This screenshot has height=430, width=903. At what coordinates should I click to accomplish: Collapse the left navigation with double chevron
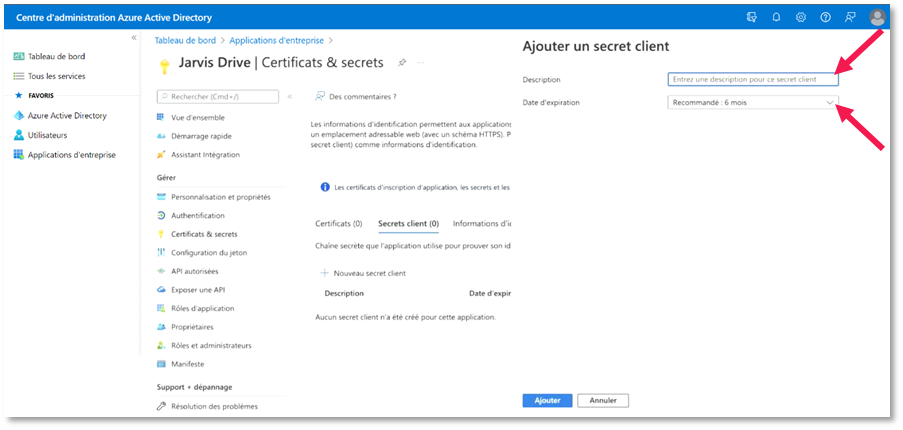[134, 37]
